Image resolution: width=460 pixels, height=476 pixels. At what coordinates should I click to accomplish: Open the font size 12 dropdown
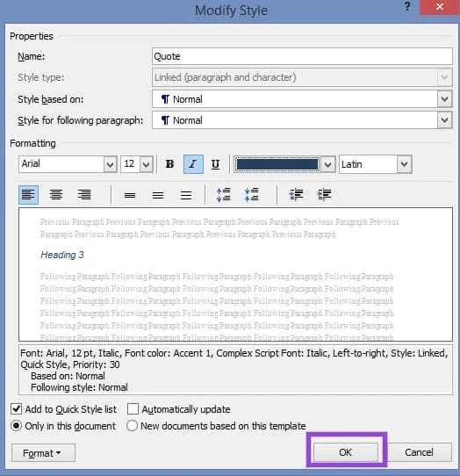pos(147,164)
